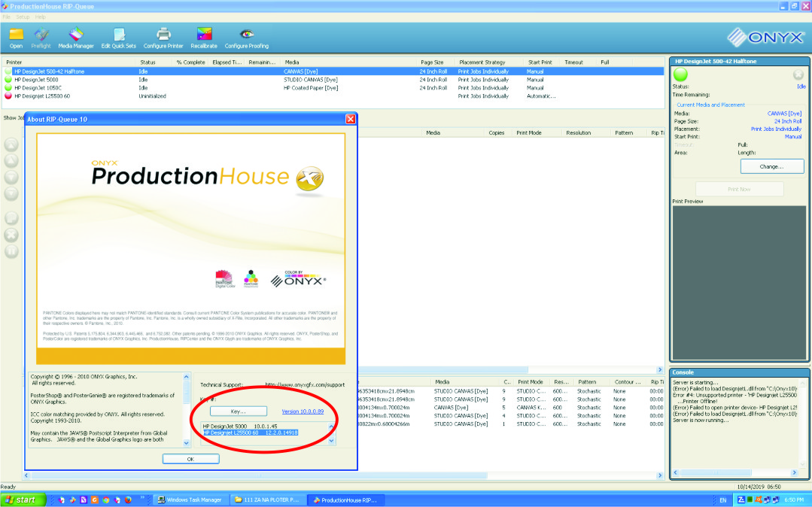Click the Change... button in printer panel
The image size is (812, 507).
[771, 166]
